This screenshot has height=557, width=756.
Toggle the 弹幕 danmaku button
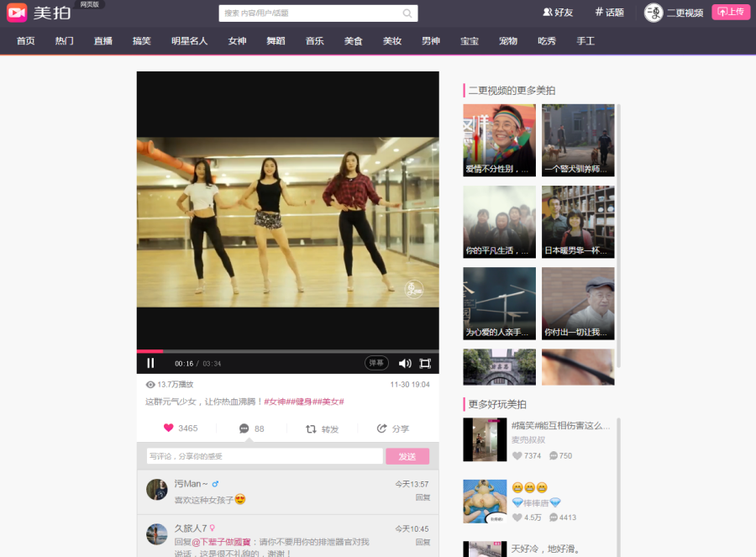[x=376, y=363]
